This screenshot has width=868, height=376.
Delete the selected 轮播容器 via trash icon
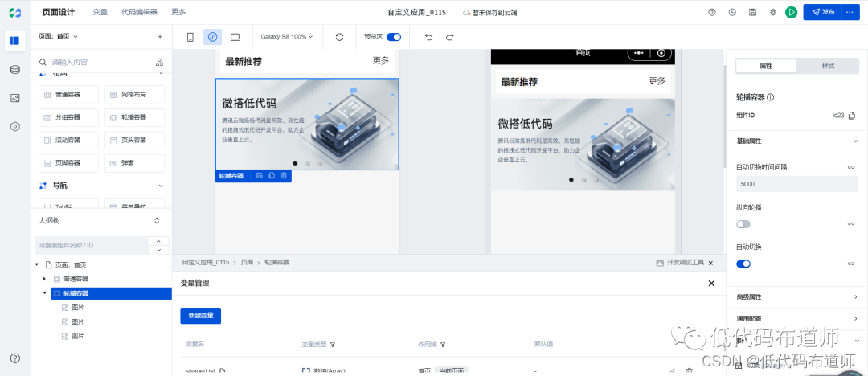(x=284, y=175)
